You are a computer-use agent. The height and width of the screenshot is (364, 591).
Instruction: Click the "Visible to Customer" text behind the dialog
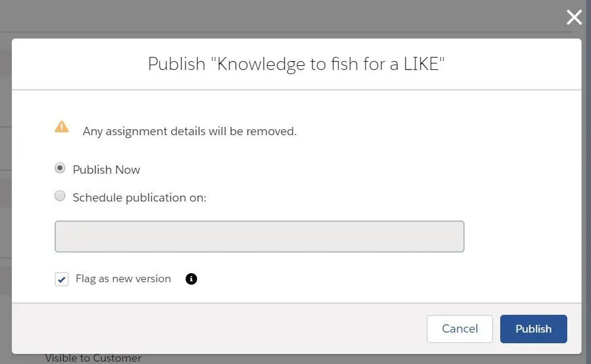(x=93, y=358)
